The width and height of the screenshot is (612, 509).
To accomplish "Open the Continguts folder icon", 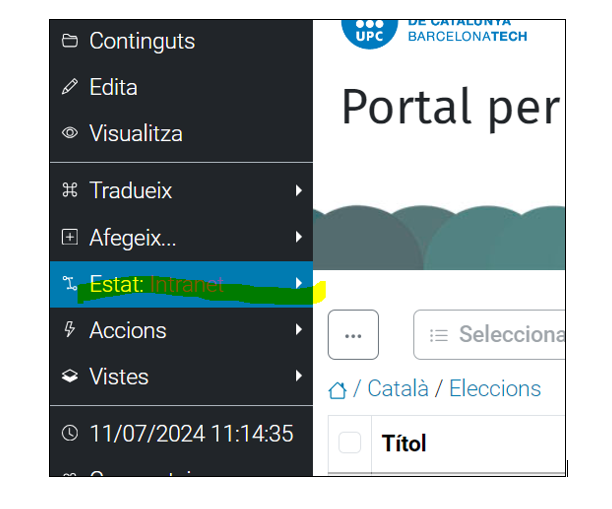I will pos(70,41).
